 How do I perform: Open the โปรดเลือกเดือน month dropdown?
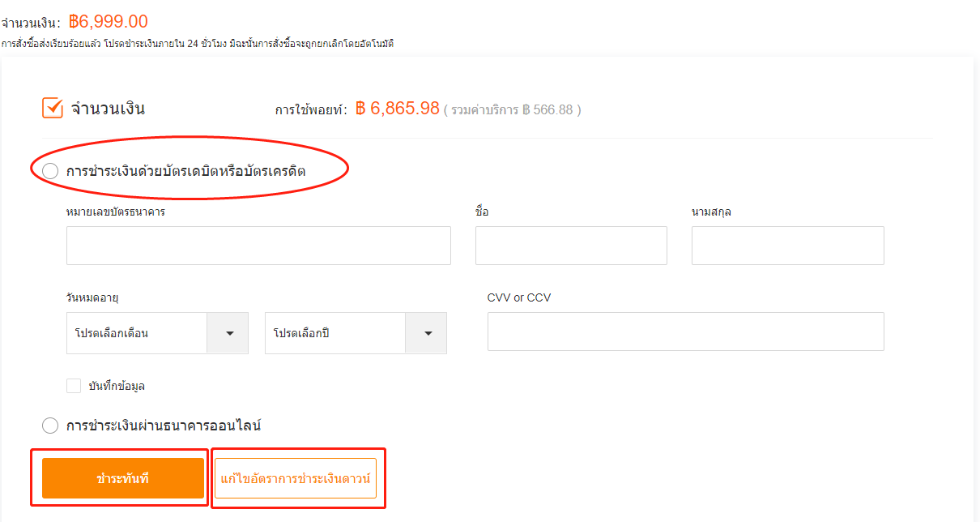point(157,333)
